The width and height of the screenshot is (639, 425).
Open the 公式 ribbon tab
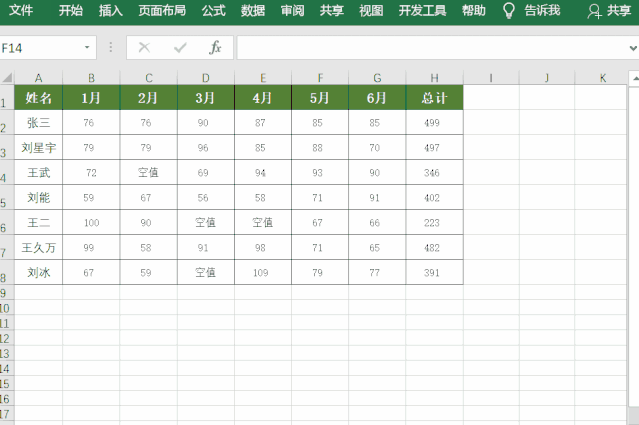pyautogui.click(x=214, y=10)
